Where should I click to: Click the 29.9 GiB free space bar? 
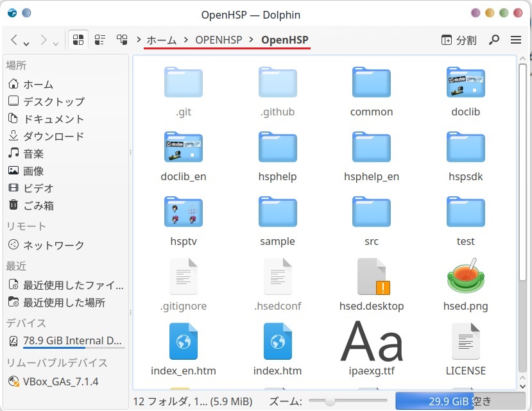(x=460, y=401)
